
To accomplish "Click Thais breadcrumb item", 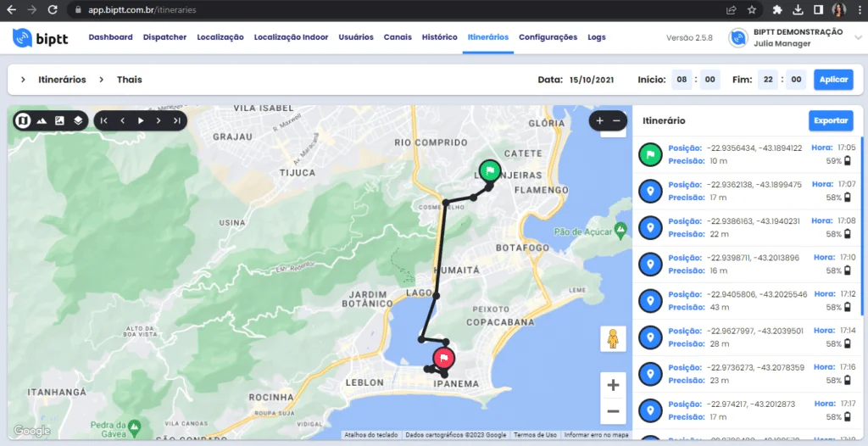I will (130, 80).
